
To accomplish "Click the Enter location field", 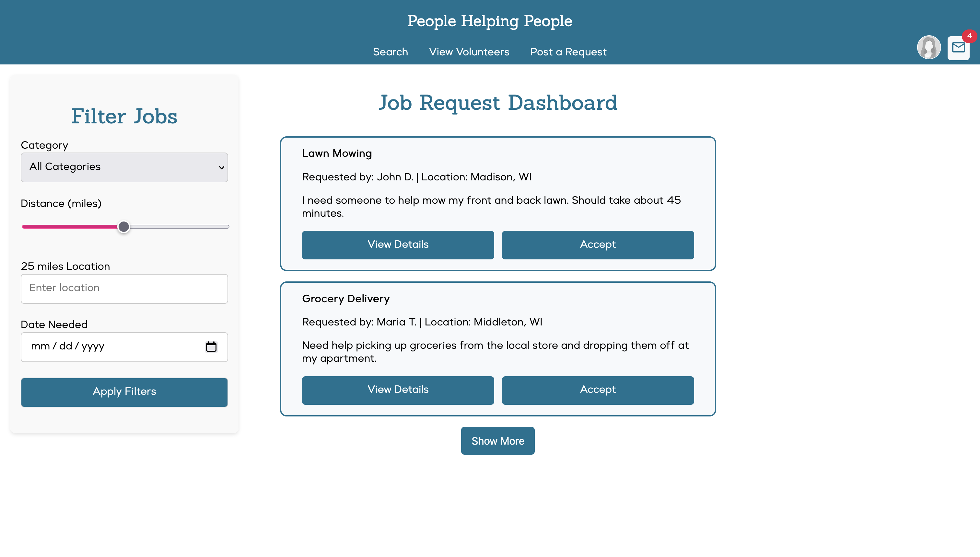I will point(124,288).
